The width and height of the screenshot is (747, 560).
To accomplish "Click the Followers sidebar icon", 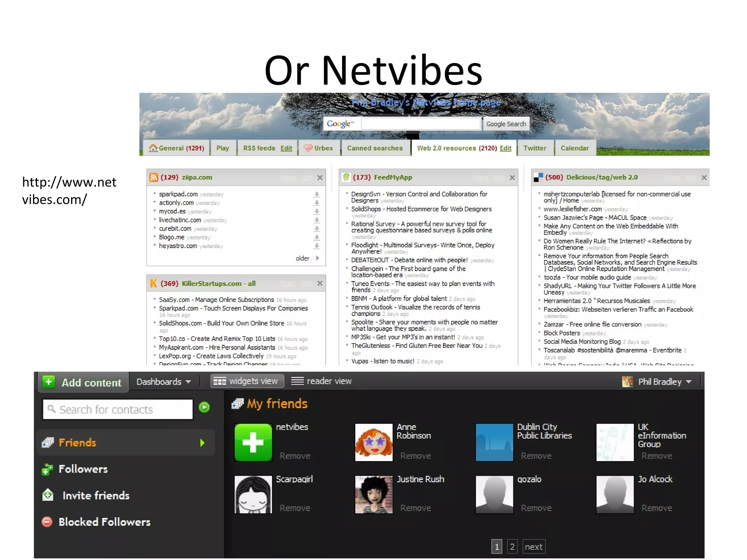I will click(48, 469).
